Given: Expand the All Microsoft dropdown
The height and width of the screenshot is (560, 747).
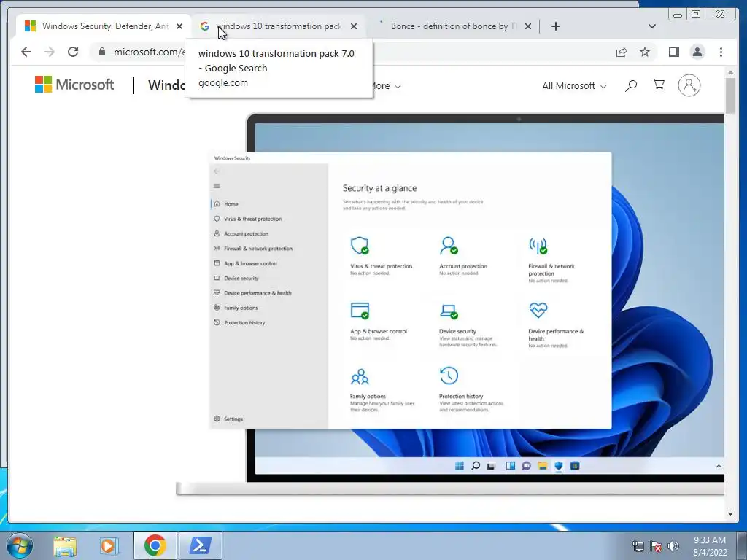Looking at the screenshot, I should [574, 86].
